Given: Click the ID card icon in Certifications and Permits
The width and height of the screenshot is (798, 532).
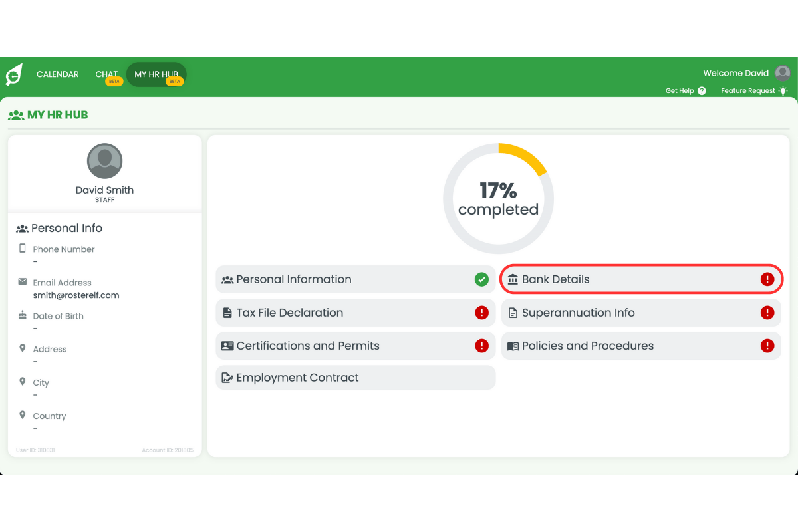Looking at the screenshot, I should (227, 346).
